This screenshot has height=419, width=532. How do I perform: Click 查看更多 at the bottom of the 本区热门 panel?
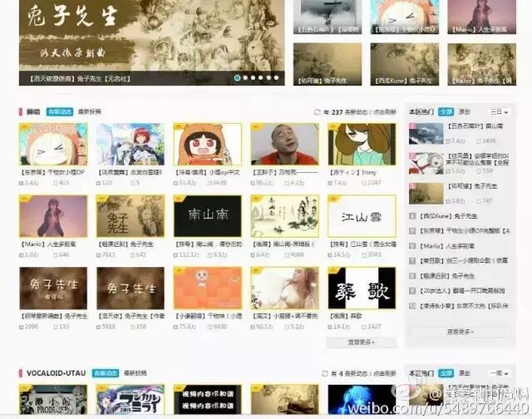461,332
